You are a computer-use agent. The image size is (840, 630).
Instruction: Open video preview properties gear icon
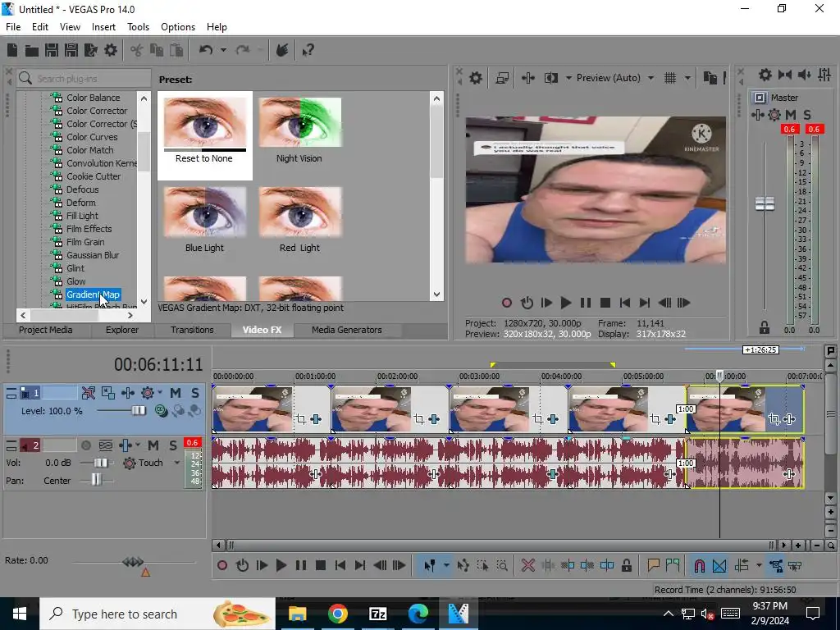pos(475,78)
